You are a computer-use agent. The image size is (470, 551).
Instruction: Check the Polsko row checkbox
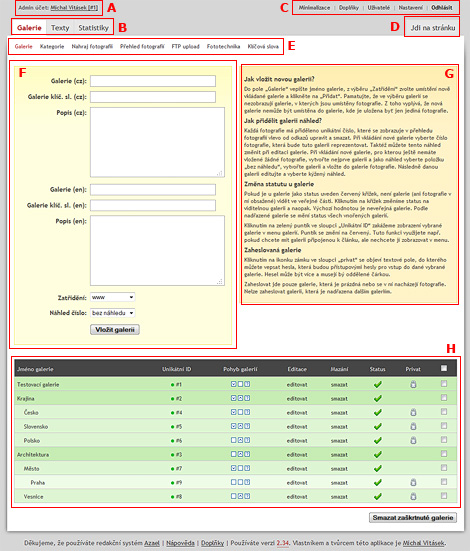(444, 440)
